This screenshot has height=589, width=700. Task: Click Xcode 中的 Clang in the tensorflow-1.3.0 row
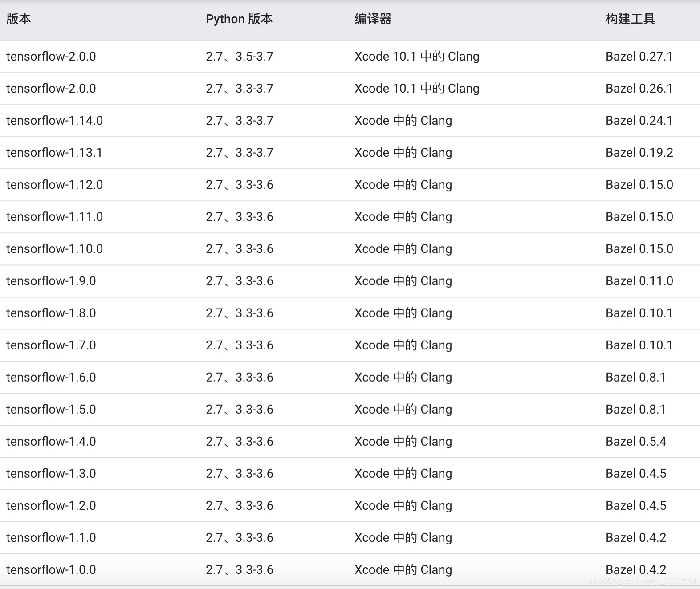click(403, 473)
